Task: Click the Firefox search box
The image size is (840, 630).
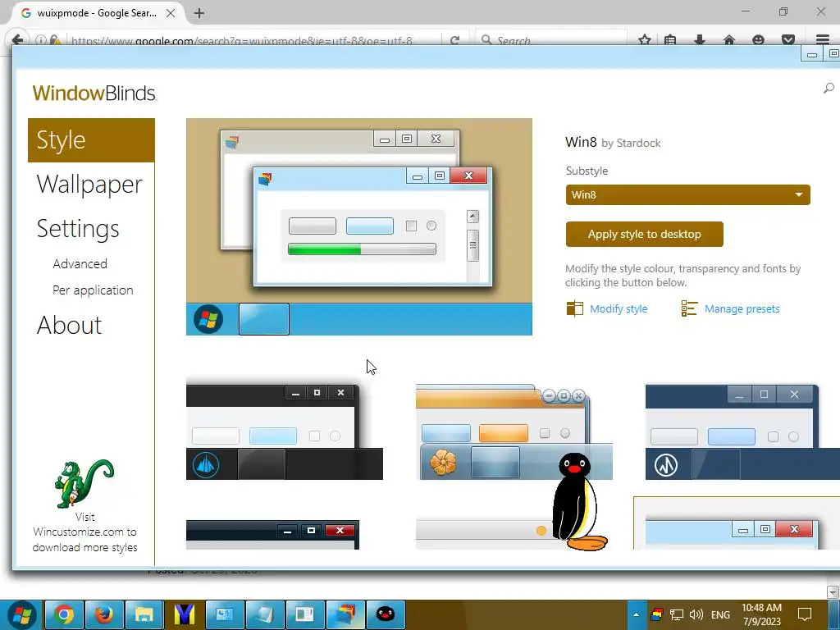Action: click(x=551, y=40)
